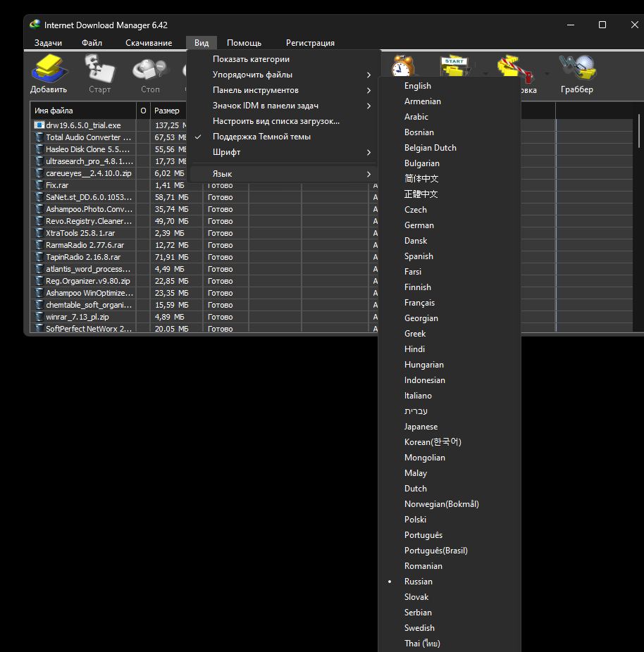
Task: Select English language option
Action: click(x=450, y=86)
